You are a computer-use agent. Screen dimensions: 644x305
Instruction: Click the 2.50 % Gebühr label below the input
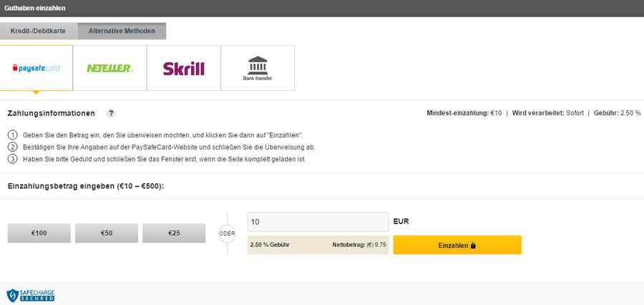point(270,245)
